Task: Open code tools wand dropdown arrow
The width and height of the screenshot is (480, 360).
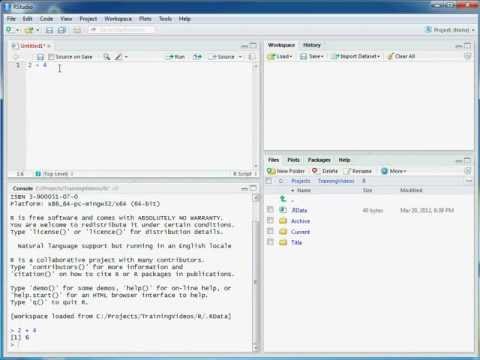Action: tap(126, 57)
